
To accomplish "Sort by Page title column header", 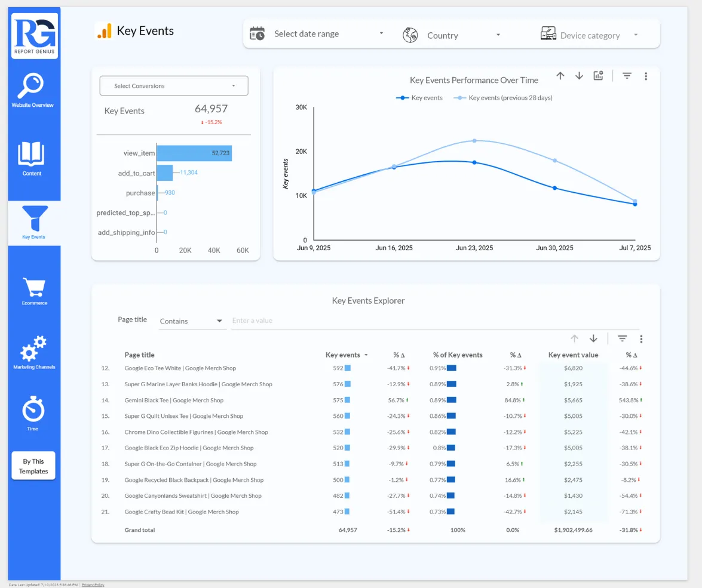I will point(139,355).
